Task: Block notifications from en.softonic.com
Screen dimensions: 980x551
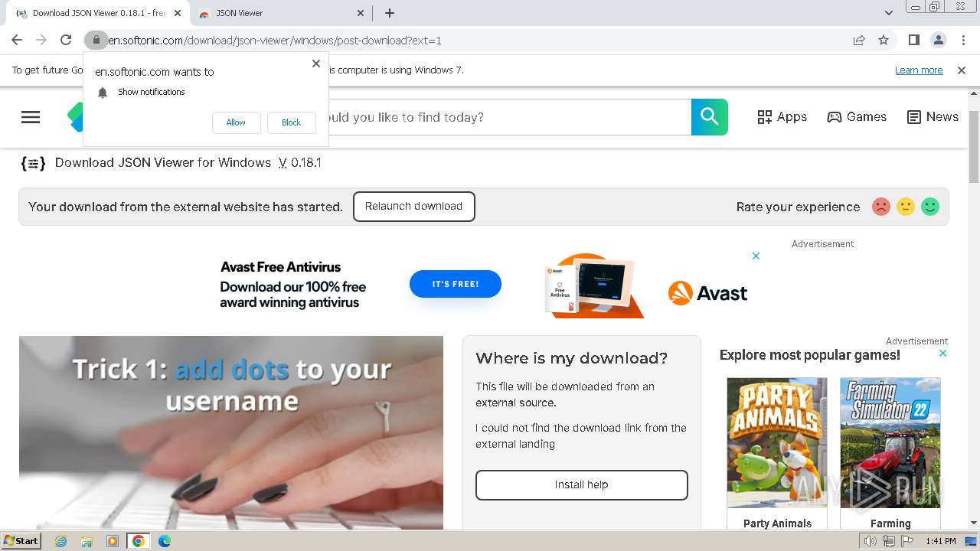Action: [x=291, y=122]
